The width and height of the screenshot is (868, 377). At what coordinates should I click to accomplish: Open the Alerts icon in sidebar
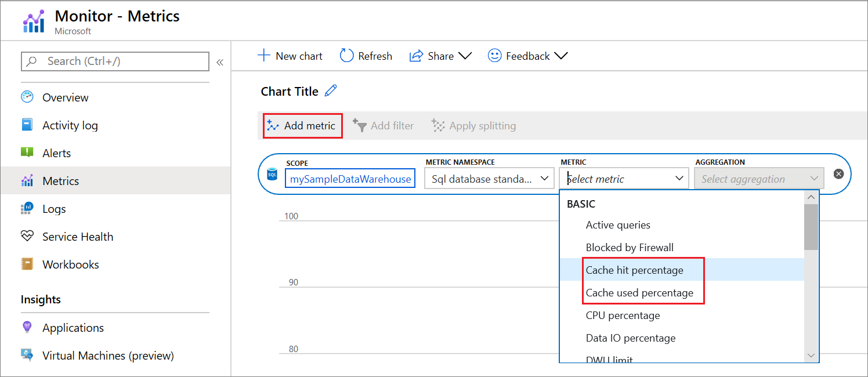coord(27,153)
